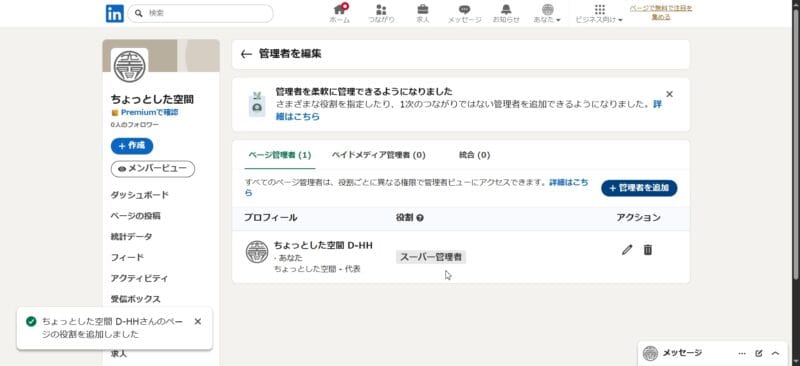Edit role with the pencil icon
800x366 pixels.
pos(627,250)
